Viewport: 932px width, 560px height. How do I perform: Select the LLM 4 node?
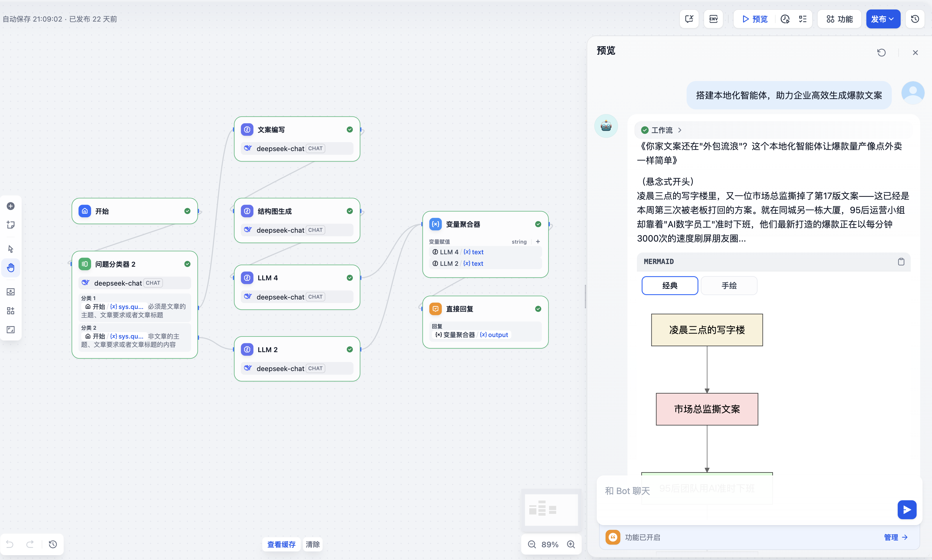(297, 287)
